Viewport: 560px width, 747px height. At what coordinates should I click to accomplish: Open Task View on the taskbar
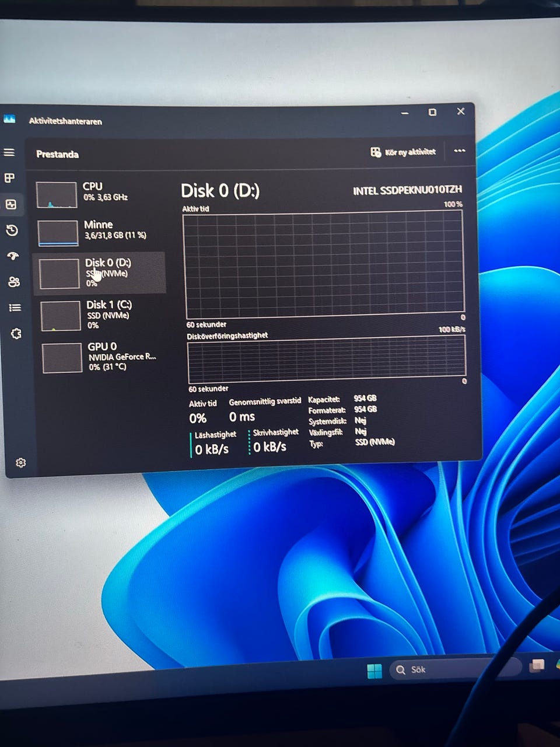tap(537, 665)
